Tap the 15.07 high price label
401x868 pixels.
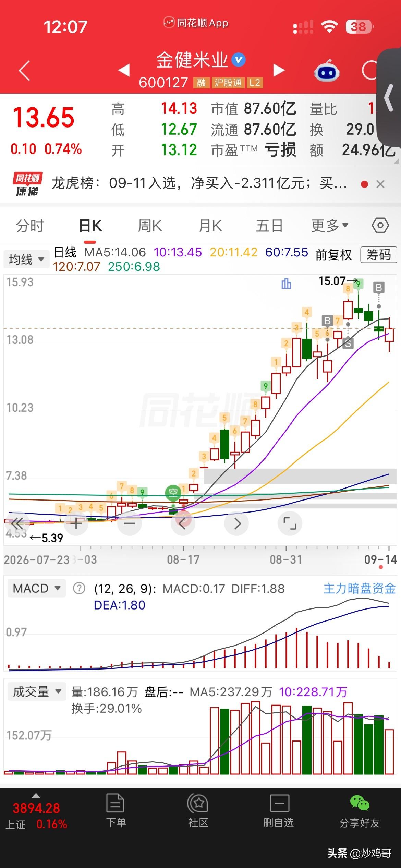click(x=332, y=281)
